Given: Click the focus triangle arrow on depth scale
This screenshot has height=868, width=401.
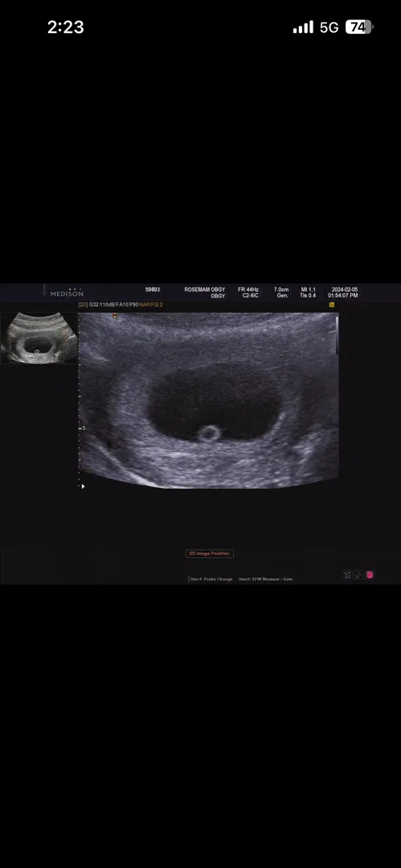Looking at the screenshot, I should tap(83, 486).
